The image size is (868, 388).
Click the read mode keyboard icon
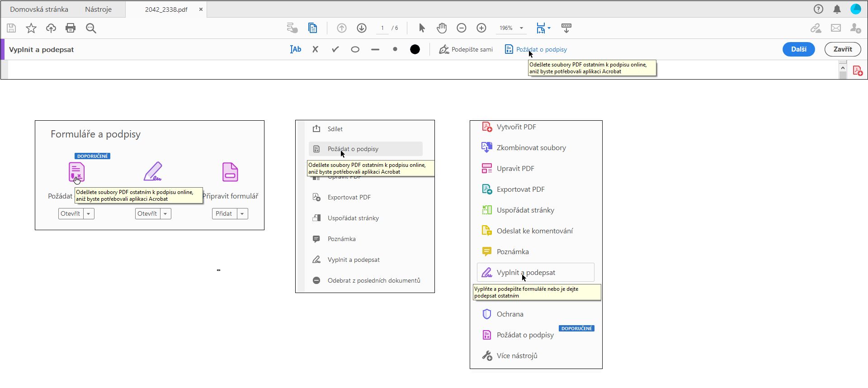click(x=566, y=28)
